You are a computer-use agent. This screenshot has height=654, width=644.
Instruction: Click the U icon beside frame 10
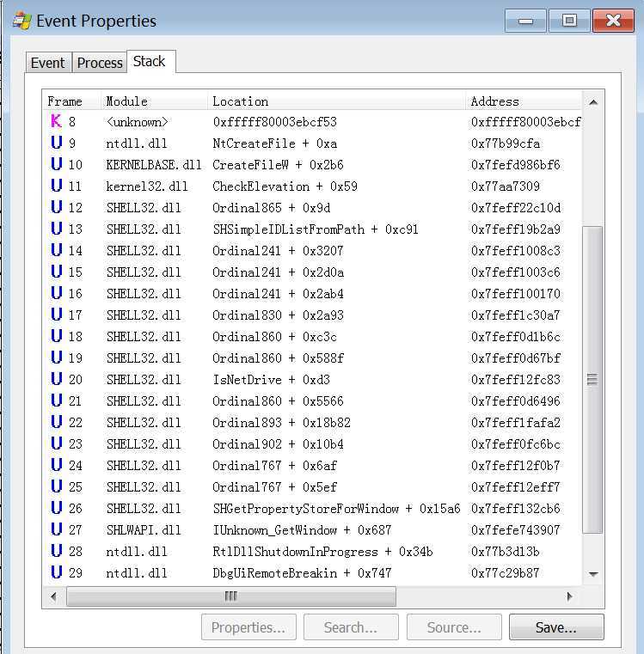pos(57,164)
